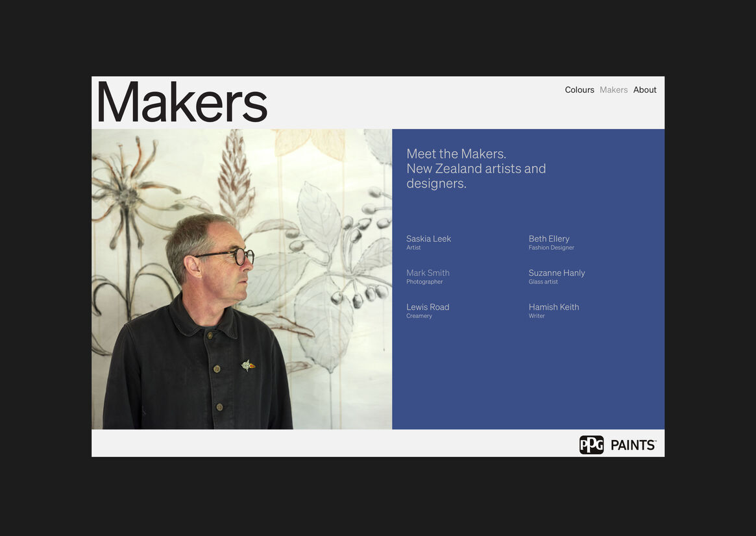
Task: Open the Lewis Road maker page
Action: click(428, 307)
